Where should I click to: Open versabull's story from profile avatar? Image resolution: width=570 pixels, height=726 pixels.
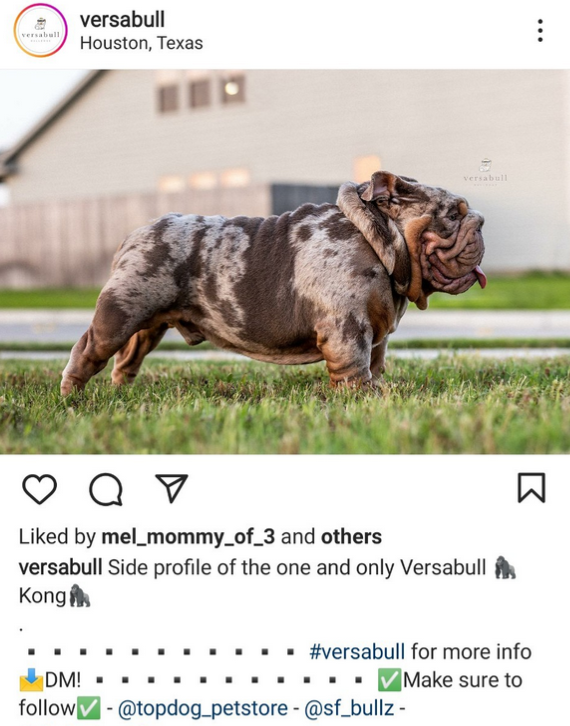pos(41,31)
